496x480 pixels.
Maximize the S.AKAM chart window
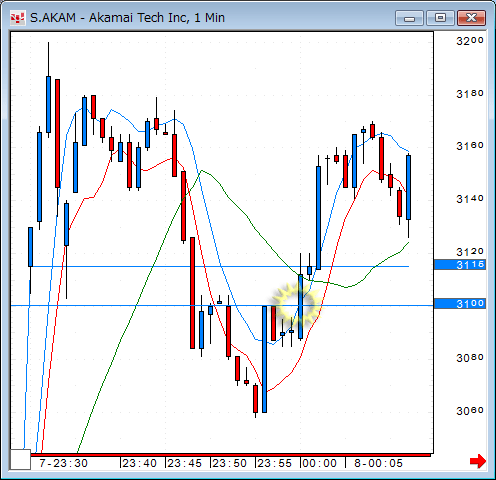440,18
